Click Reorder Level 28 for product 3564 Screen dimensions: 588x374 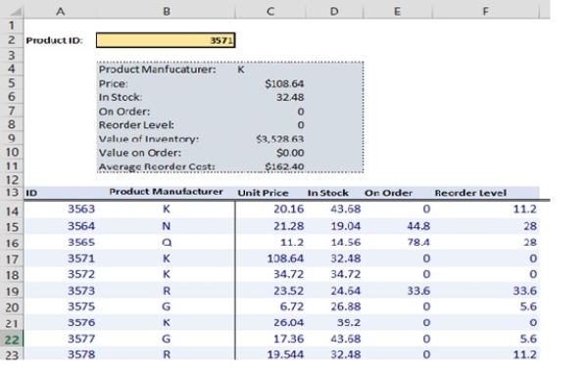530,226
